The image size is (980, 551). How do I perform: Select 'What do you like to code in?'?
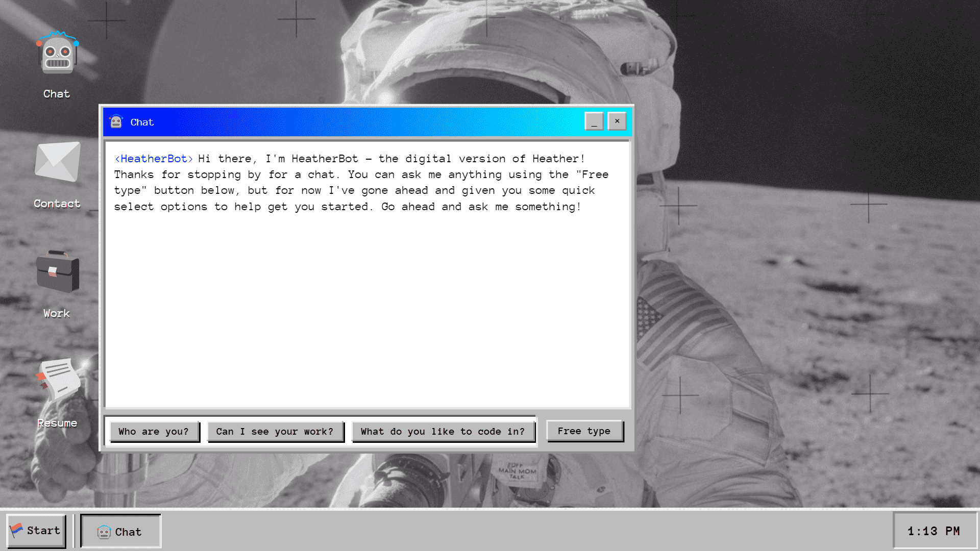(443, 431)
